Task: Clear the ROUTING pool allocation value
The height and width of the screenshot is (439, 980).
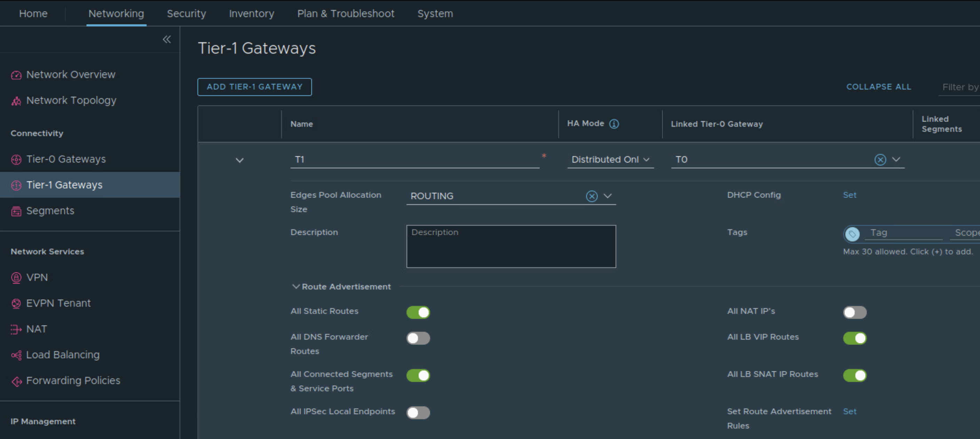Action: pyautogui.click(x=591, y=196)
